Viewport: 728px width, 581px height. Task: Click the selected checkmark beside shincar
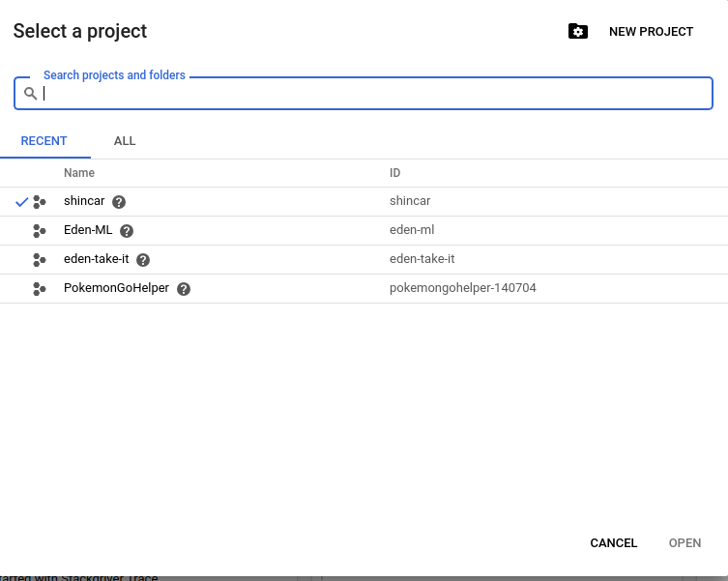pos(21,201)
